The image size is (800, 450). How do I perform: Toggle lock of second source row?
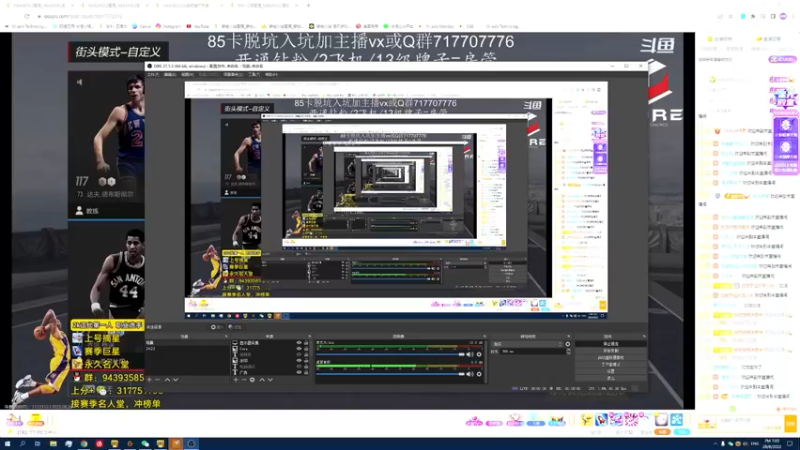click(x=306, y=348)
